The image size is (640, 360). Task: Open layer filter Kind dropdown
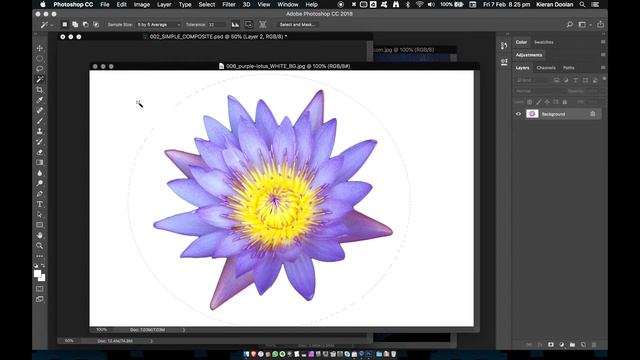(532, 80)
